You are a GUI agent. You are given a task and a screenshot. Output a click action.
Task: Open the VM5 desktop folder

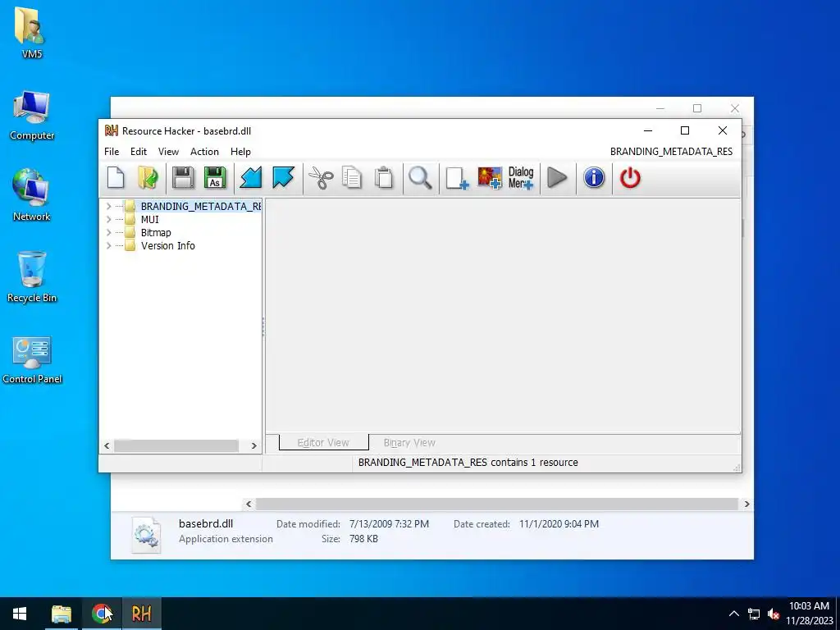[32, 33]
